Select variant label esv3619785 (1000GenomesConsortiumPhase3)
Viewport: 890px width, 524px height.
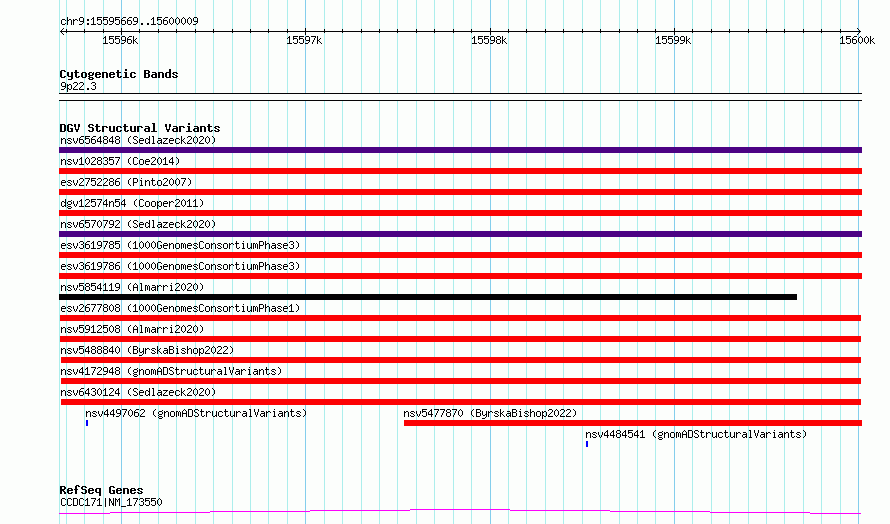[180, 245]
